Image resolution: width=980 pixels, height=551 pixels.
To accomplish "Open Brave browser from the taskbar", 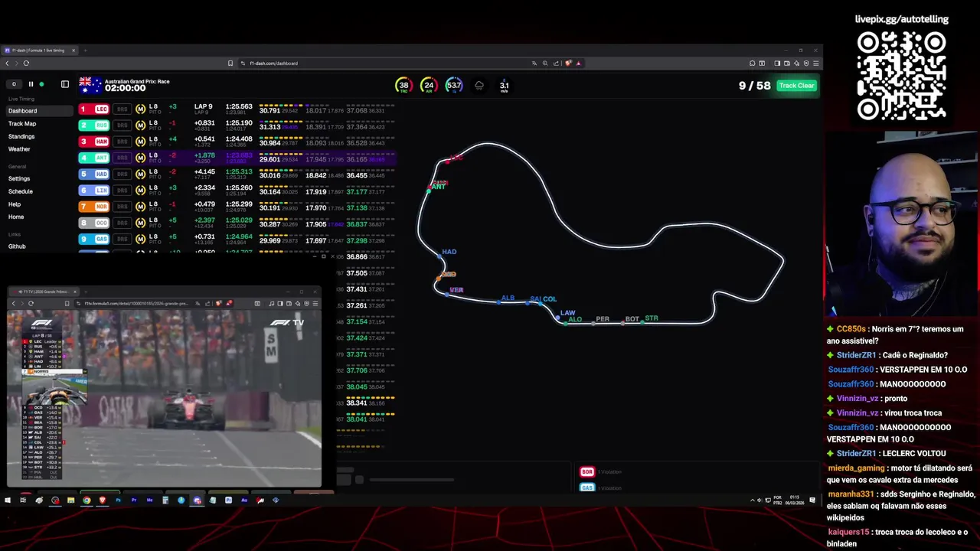I will point(102,500).
